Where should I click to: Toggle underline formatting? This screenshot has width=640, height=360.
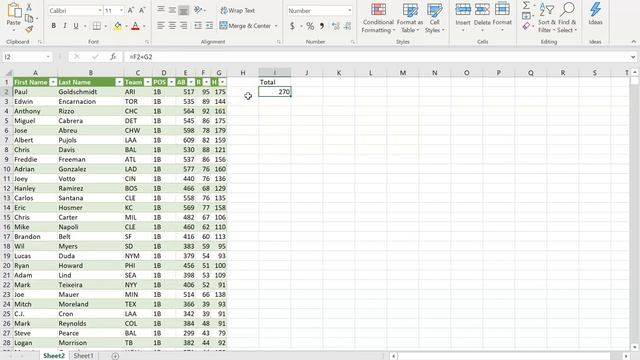(76, 26)
